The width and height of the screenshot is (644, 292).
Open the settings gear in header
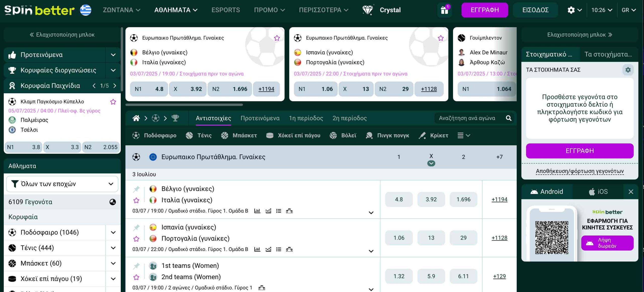click(x=571, y=10)
